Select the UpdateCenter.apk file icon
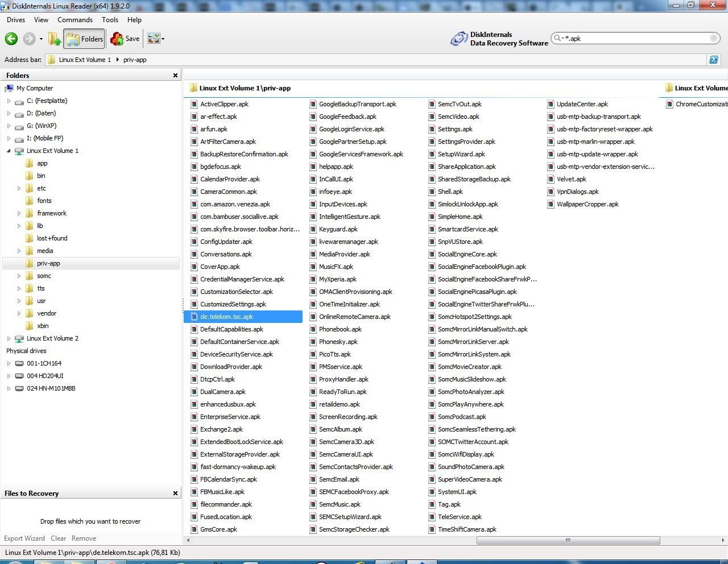Image resolution: width=728 pixels, height=564 pixels. click(x=551, y=104)
